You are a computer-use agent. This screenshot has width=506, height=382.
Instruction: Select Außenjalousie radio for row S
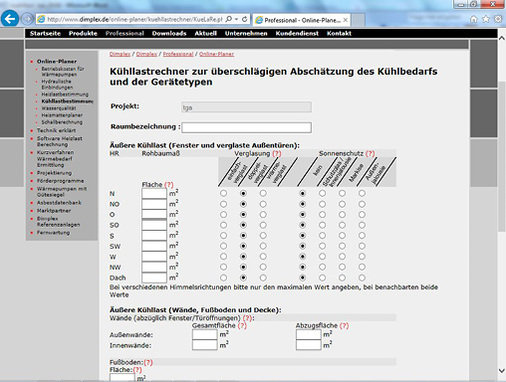(x=362, y=236)
